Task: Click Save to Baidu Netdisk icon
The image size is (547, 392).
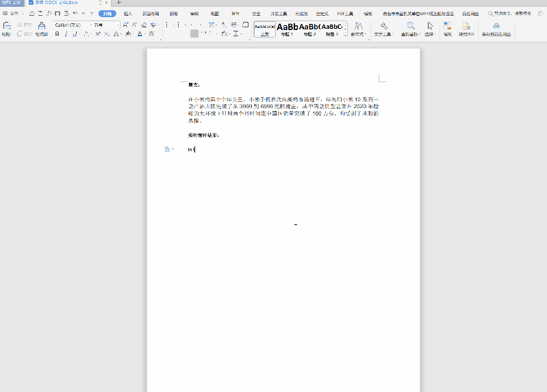Action: click(x=496, y=26)
